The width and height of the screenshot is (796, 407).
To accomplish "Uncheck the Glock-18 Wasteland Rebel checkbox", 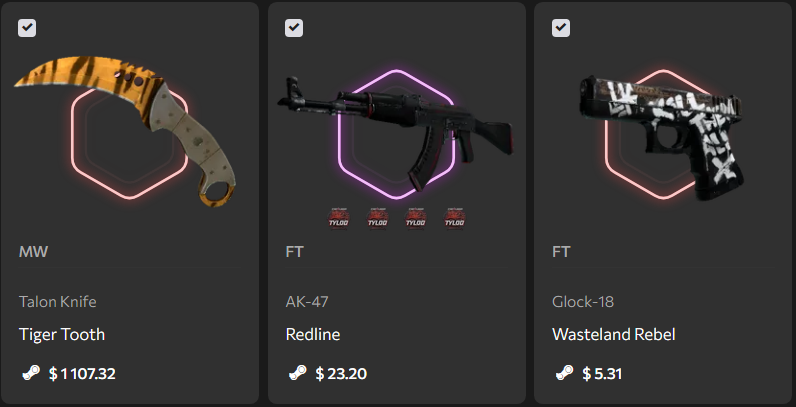I will [561, 28].
